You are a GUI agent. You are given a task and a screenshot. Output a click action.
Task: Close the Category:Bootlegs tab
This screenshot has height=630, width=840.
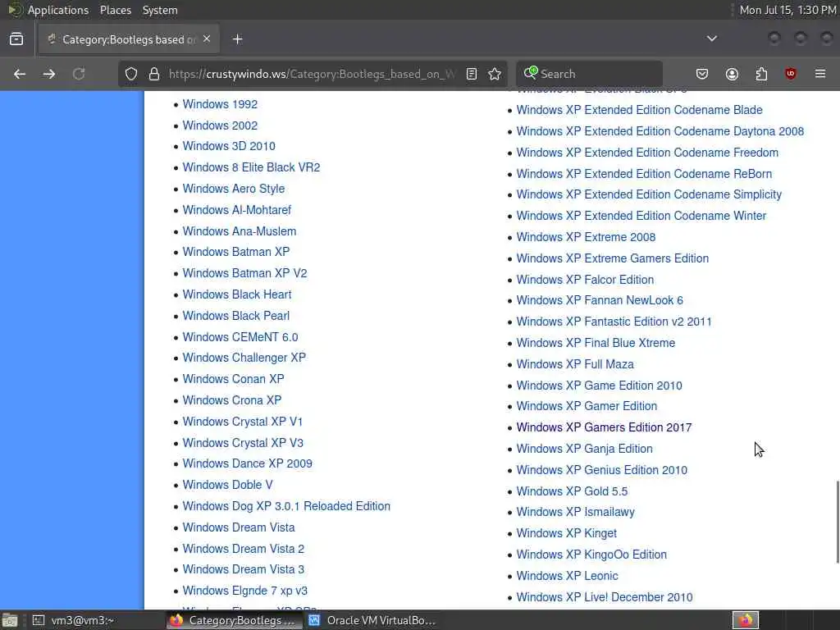pyautogui.click(x=207, y=39)
